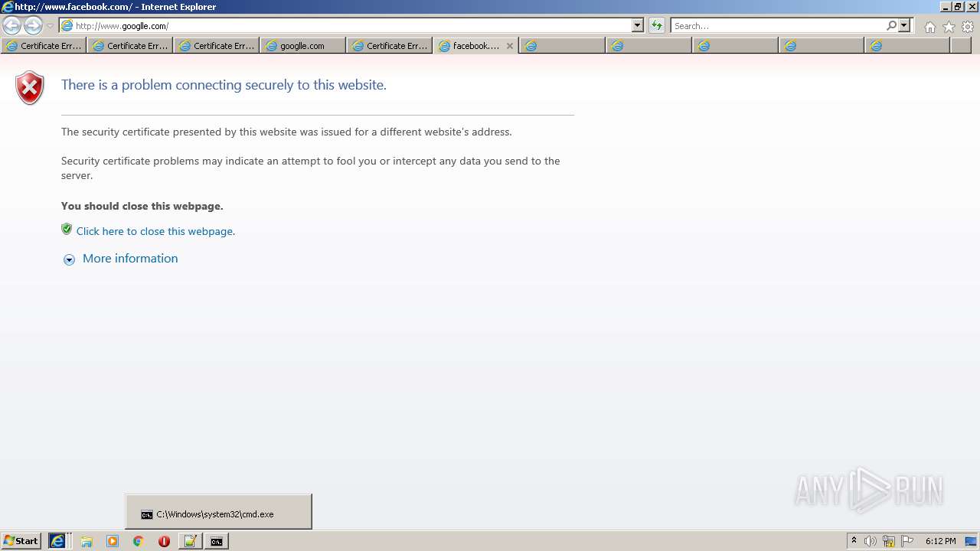980x551 pixels.
Task: Switch to the leftmost Certificate Error tab
Action: 43,46
